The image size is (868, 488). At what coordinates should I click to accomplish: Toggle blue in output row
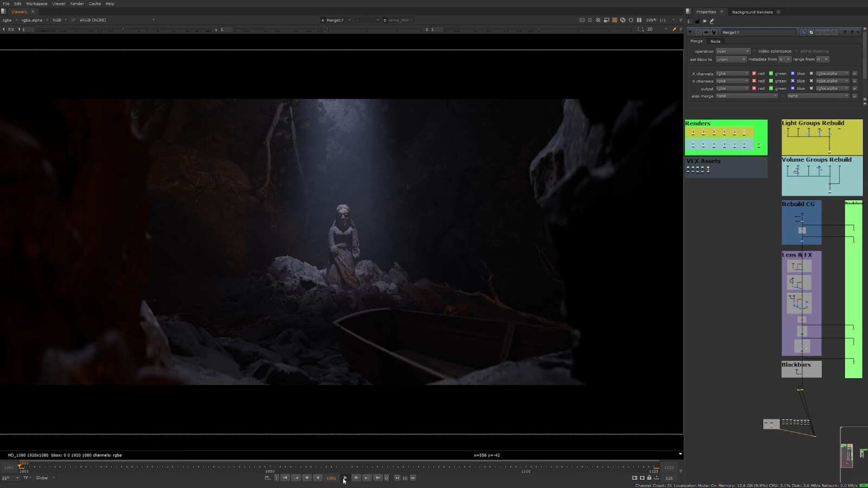click(x=793, y=88)
